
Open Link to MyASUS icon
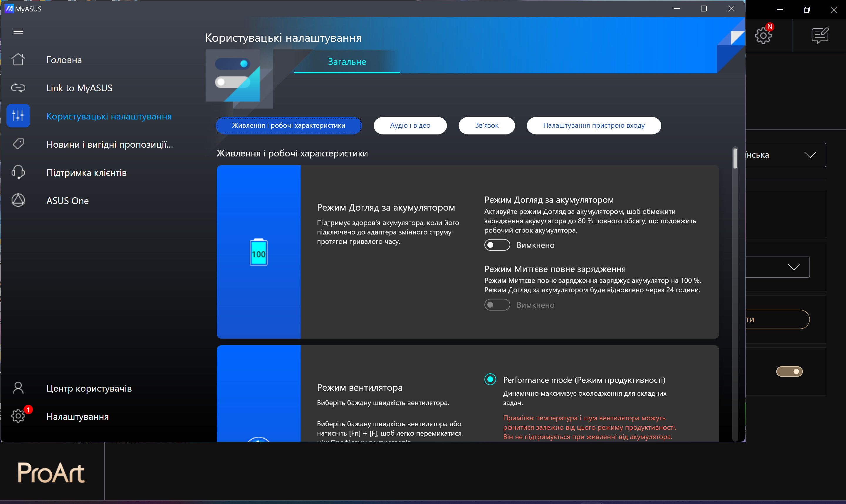18,88
